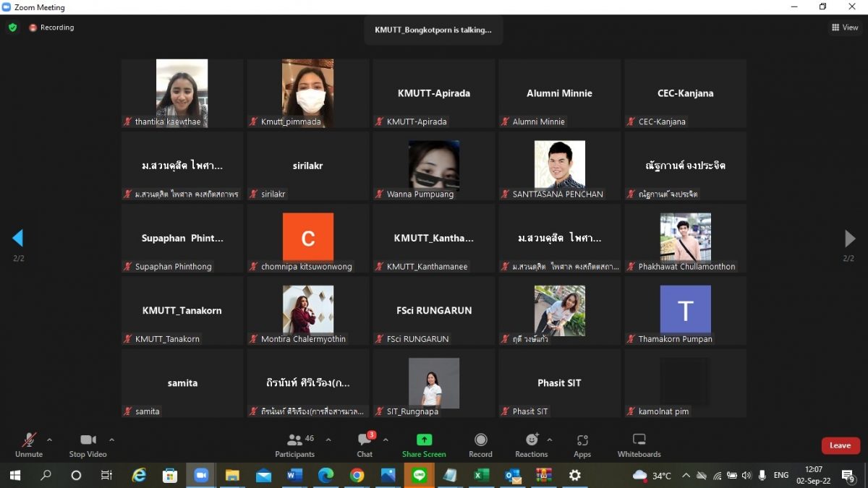Screen dimensions: 868x488
Task: Open File Explorer from taskbar
Action: [232, 476]
